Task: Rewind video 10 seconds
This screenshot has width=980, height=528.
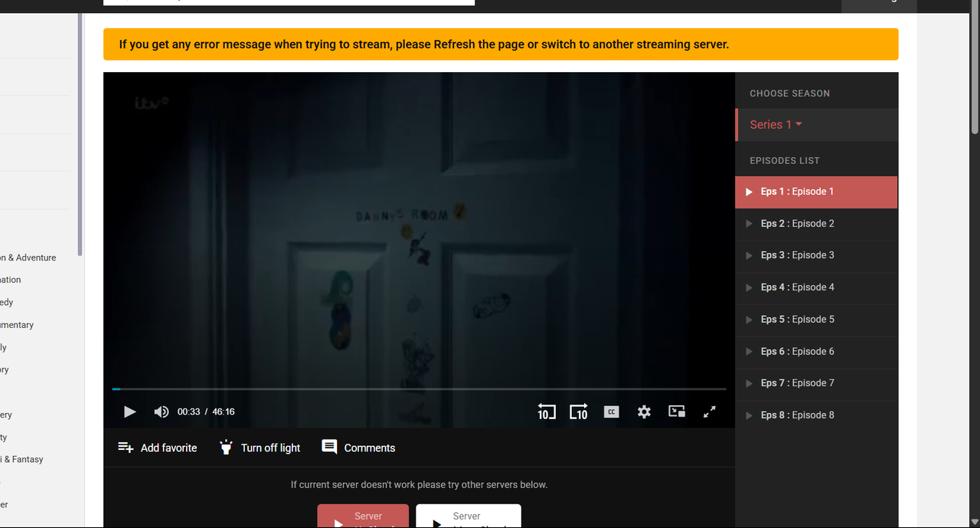Action: point(547,412)
